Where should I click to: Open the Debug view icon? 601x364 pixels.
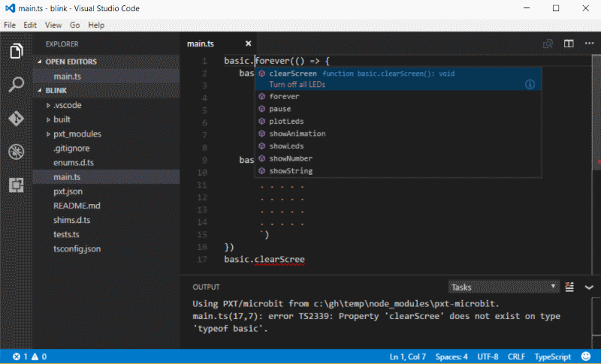(x=16, y=152)
